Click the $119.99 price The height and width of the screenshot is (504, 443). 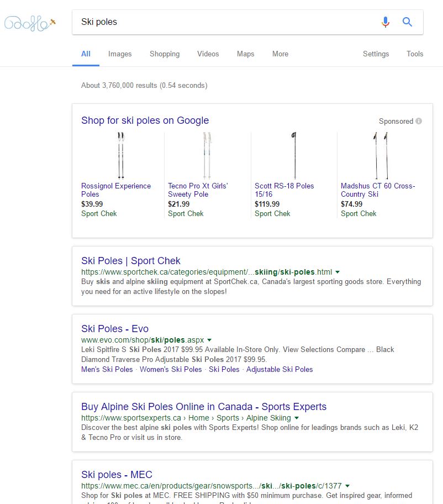click(267, 204)
